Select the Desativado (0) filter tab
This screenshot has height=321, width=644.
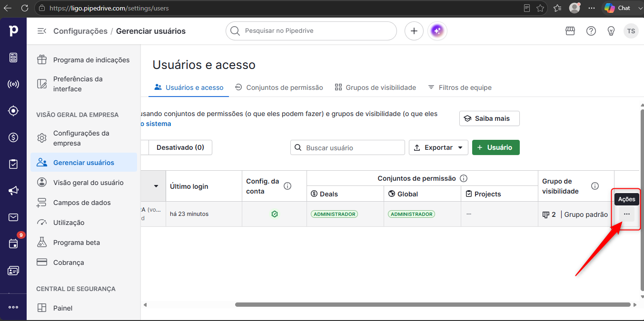pyautogui.click(x=180, y=147)
